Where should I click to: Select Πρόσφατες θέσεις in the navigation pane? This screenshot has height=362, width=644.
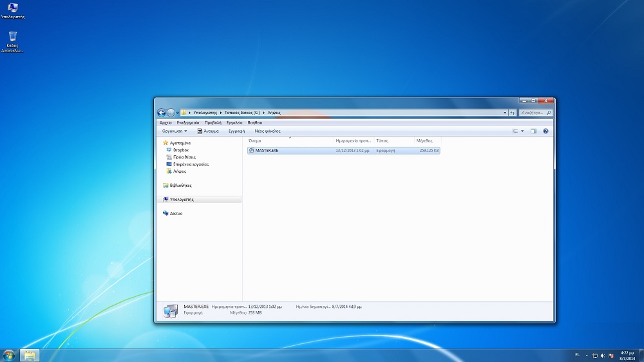coord(184,157)
